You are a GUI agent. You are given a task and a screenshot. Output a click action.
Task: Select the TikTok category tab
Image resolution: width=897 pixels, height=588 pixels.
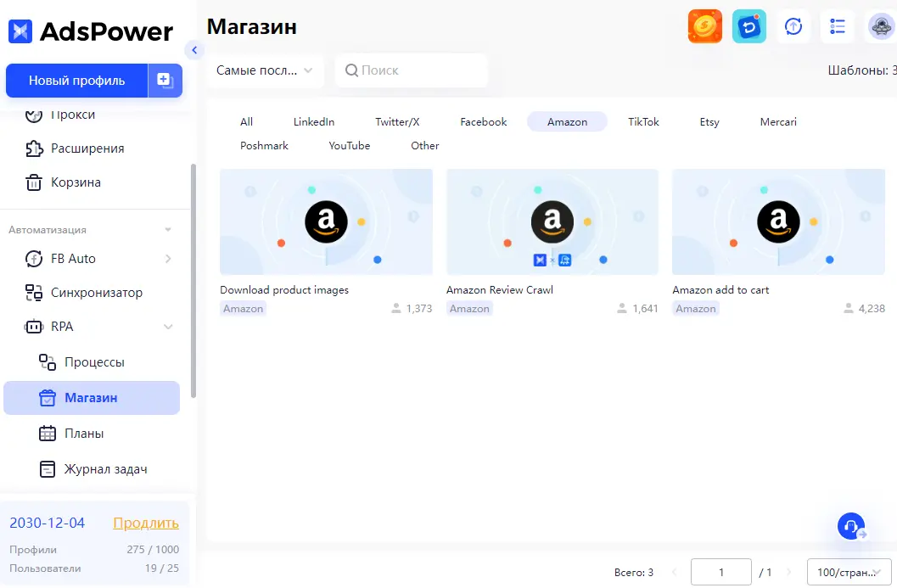643,122
